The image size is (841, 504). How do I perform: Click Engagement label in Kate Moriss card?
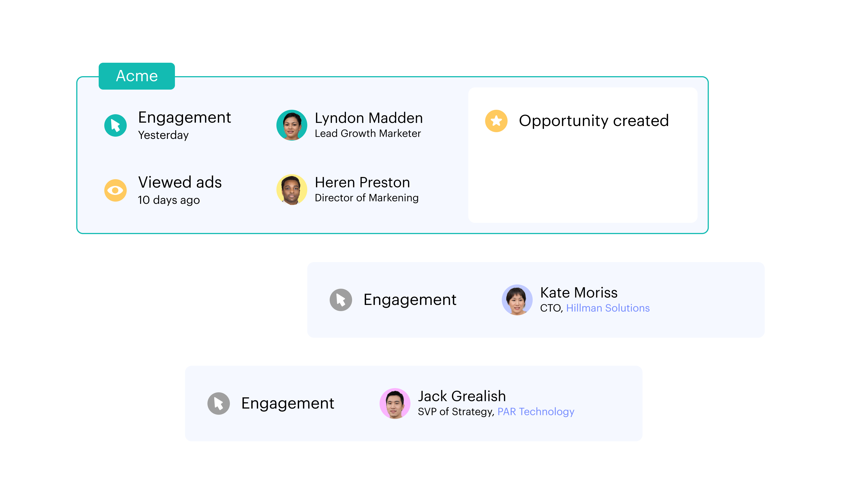(410, 300)
